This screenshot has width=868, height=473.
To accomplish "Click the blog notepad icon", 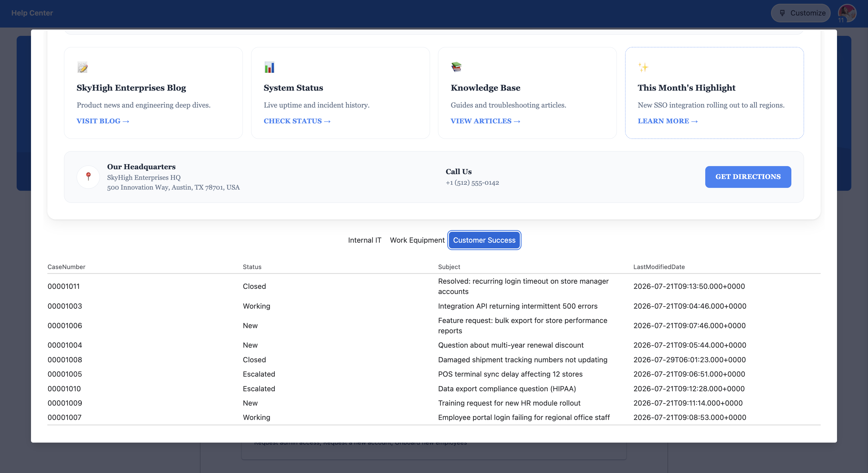I will (83, 67).
